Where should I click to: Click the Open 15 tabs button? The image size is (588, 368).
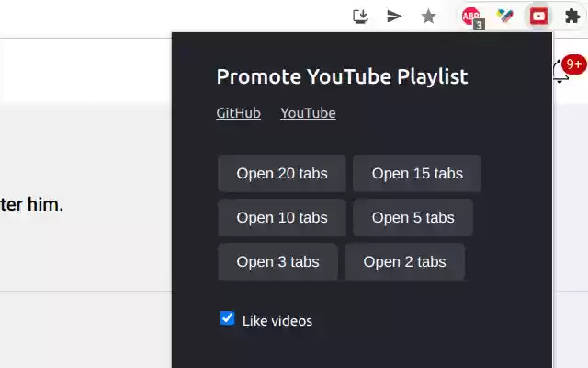[417, 174]
